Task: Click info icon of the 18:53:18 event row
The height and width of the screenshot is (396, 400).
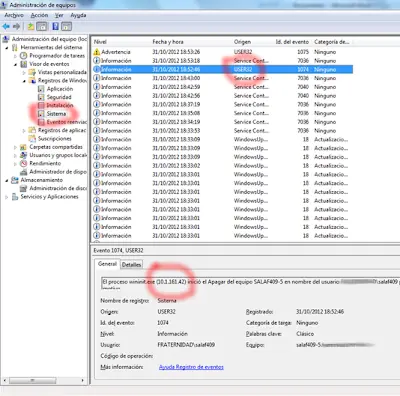Action: point(97,61)
